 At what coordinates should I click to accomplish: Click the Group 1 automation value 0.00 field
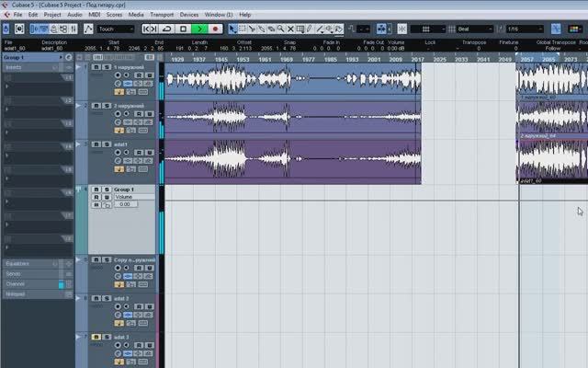[x=126, y=204]
